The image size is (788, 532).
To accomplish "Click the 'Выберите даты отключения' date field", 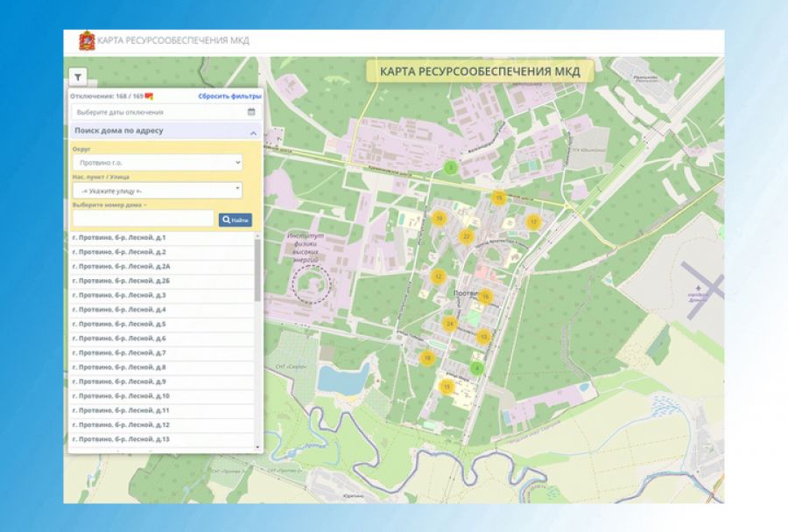I will click(158, 112).
